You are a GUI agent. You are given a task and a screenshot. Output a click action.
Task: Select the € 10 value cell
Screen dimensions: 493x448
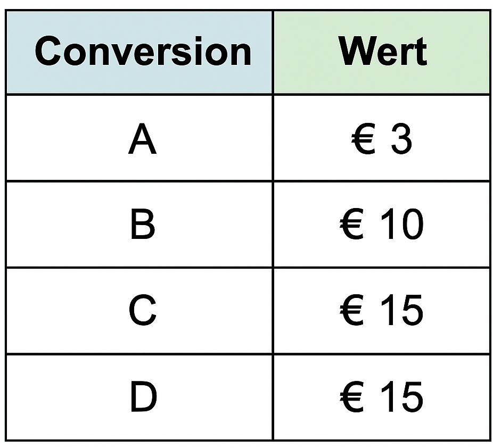pos(382,224)
